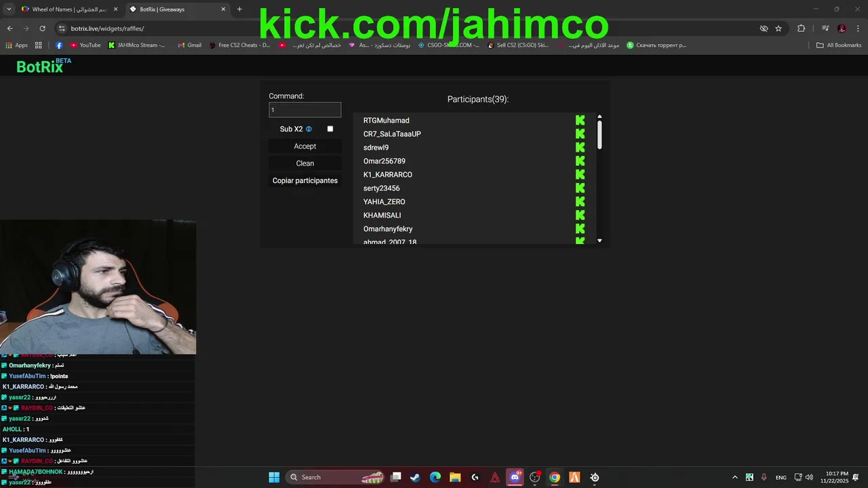Select participant serty23456
This screenshot has width=868, height=488.
(382, 188)
